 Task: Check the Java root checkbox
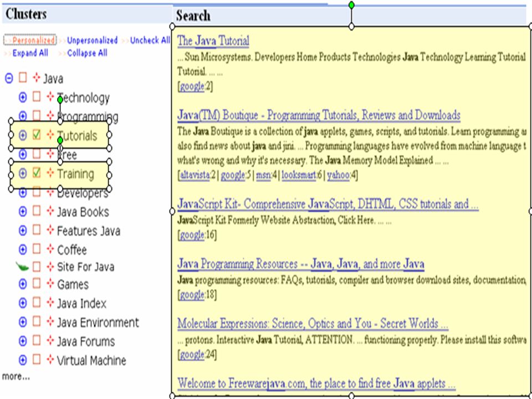coord(23,78)
